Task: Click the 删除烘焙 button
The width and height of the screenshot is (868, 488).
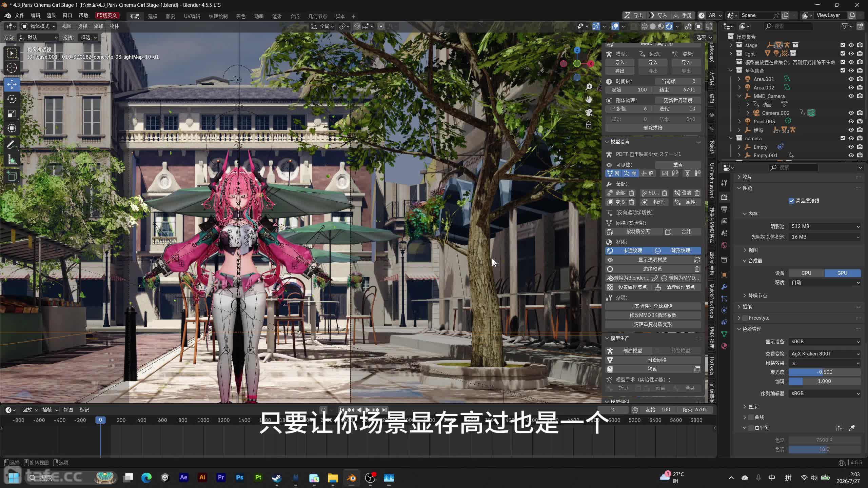Action: (653, 128)
